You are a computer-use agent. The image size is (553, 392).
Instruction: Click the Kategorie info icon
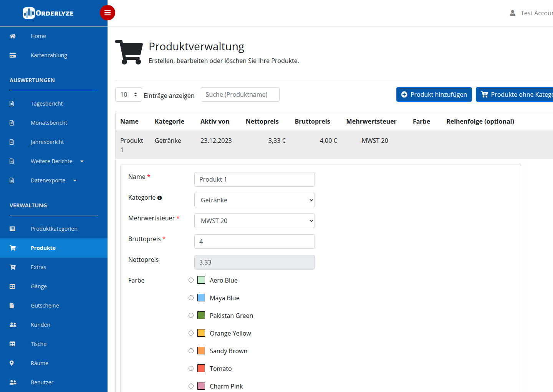160,198
